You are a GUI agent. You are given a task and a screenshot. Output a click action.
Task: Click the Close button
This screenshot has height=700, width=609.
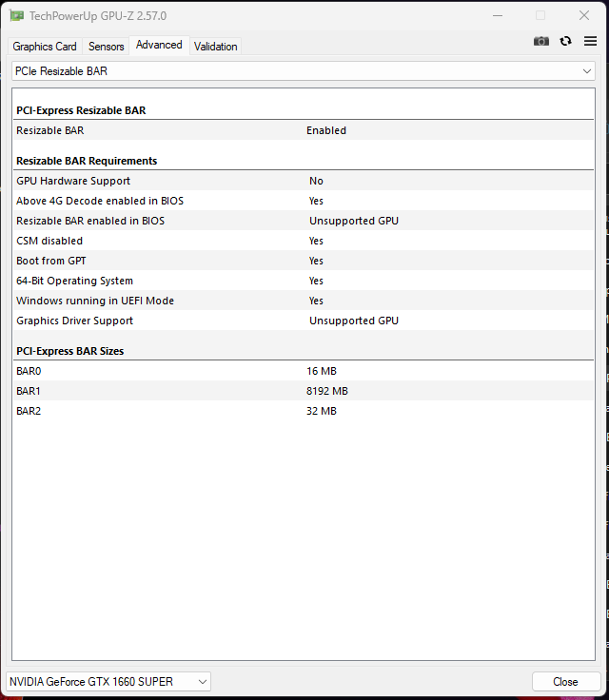[x=565, y=682]
